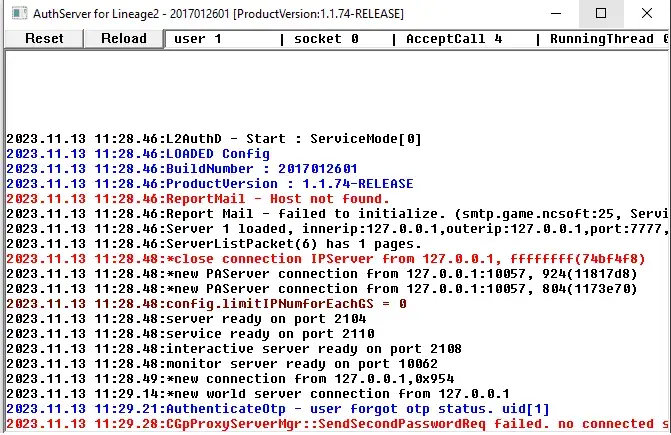Click the 'user 1' status field
Screen dimensions: 671x435
198,39
